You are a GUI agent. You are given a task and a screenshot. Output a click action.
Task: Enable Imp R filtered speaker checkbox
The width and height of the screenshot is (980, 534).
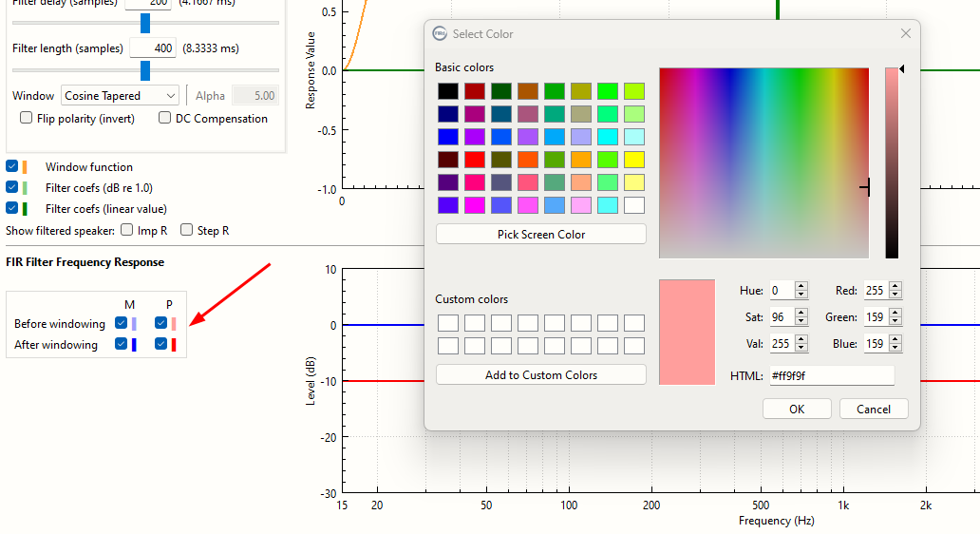127,230
